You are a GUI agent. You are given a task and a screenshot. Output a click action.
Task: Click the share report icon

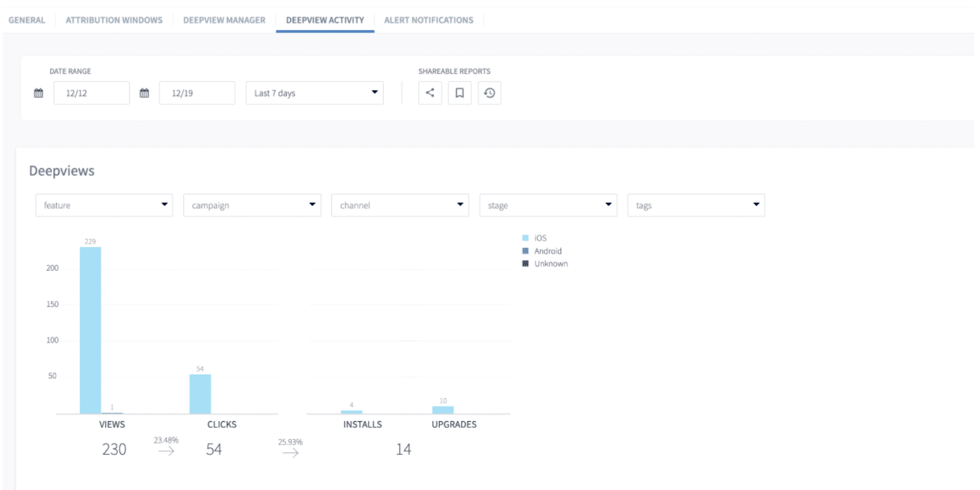click(430, 93)
